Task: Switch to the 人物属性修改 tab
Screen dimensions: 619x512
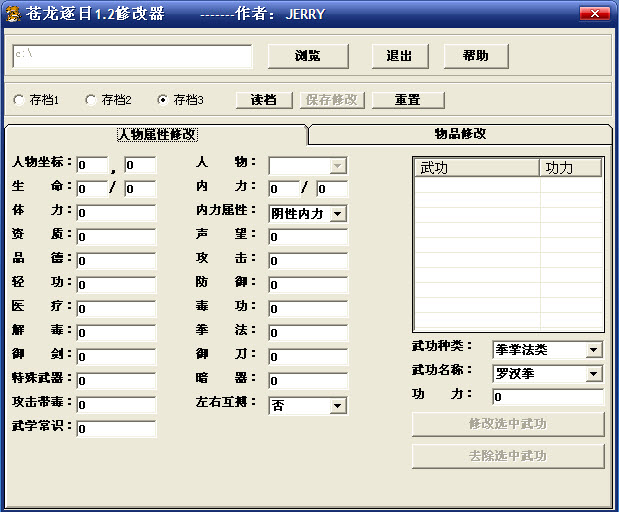Action: 157,135
